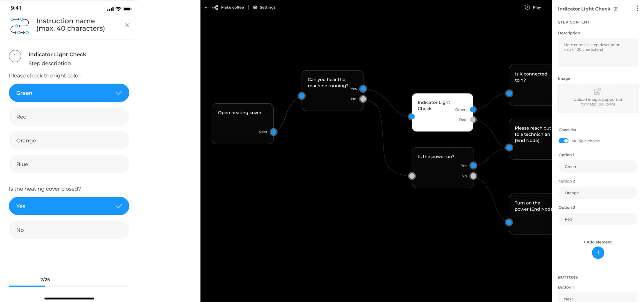Disable the Multiple choice toggle
The width and height of the screenshot is (644, 302).
coord(563,141)
